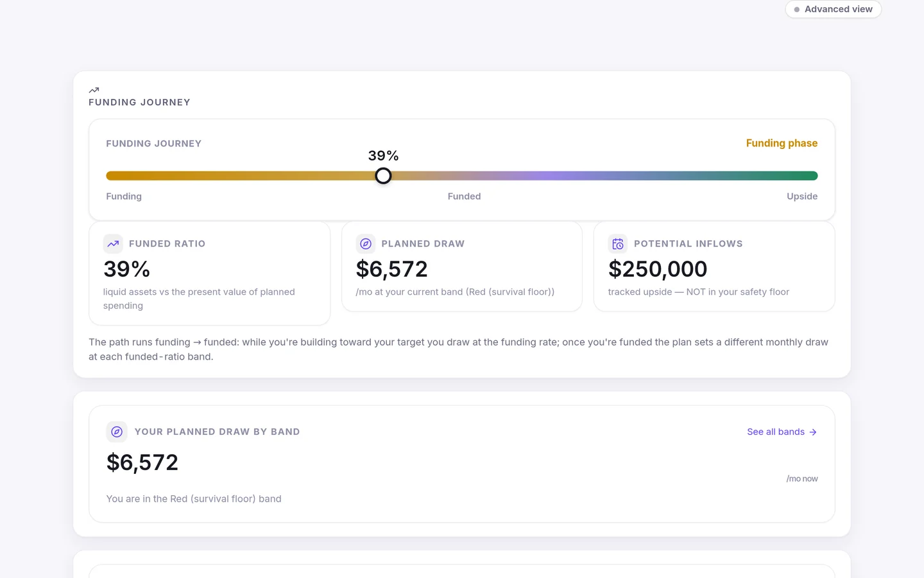Click the 39% label above the slider handle

pos(383,156)
